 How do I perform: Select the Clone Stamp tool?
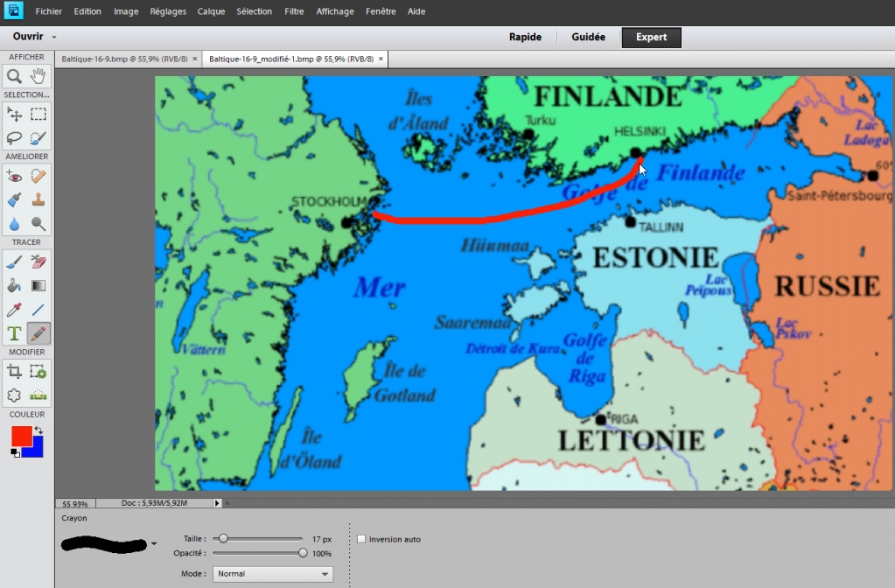38,199
